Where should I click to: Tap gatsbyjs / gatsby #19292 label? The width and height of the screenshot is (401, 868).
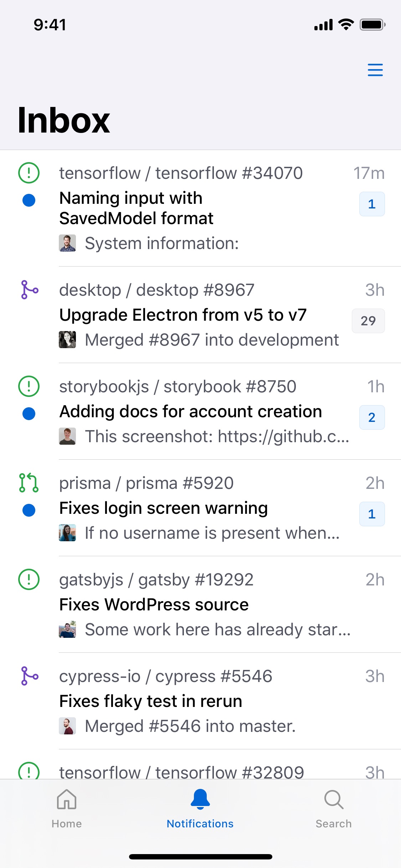click(x=156, y=580)
